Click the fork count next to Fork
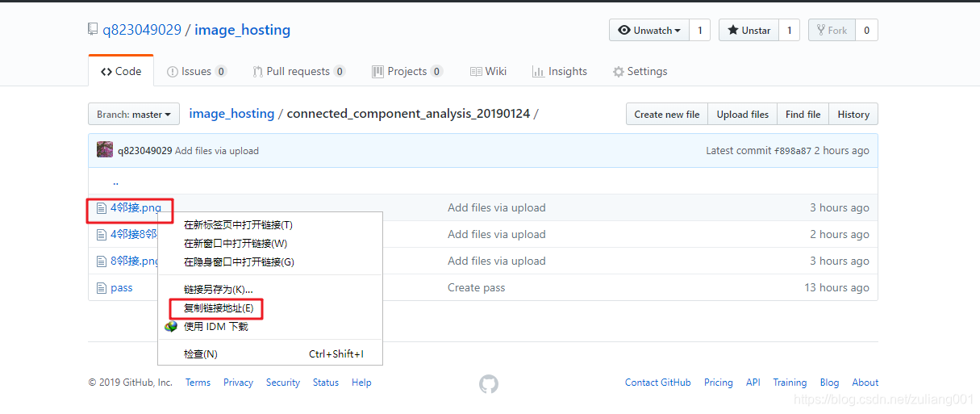Image resolution: width=980 pixels, height=414 pixels. [x=866, y=30]
